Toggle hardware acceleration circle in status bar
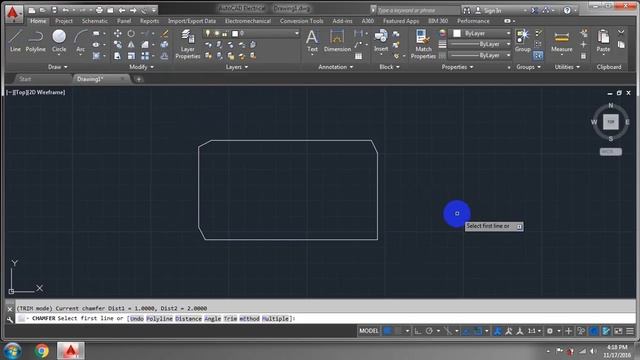This screenshot has height=360, width=640. coord(594,331)
